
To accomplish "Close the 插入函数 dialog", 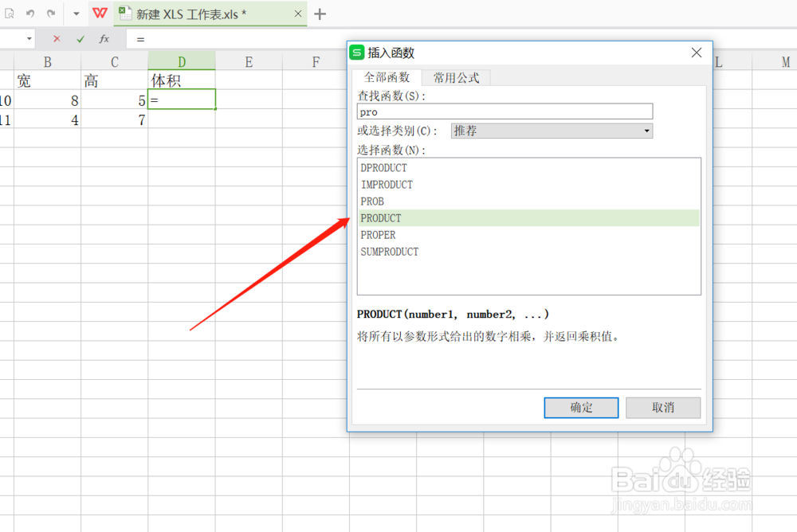I will (x=697, y=53).
